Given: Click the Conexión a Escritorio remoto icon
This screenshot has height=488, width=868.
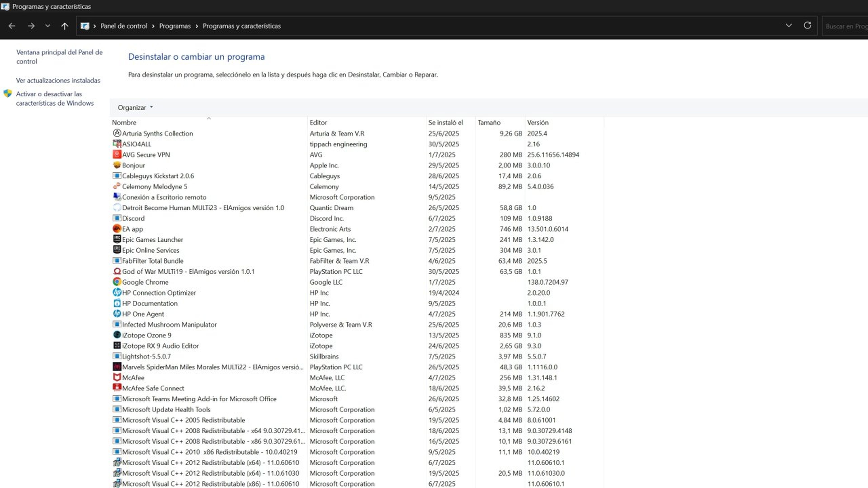Looking at the screenshot, I should [x=117, y=197].
